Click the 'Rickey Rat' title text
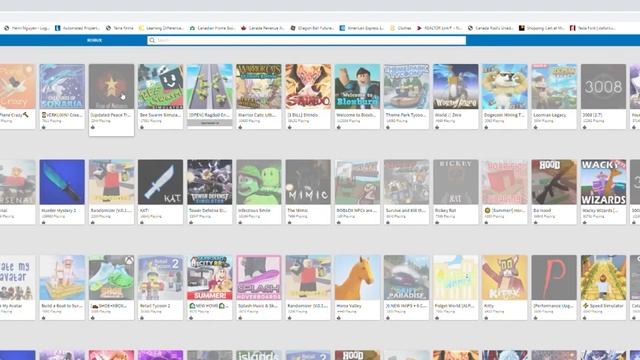Image resolution: width=640 pixels, height=360 pixels. [445, 211]
